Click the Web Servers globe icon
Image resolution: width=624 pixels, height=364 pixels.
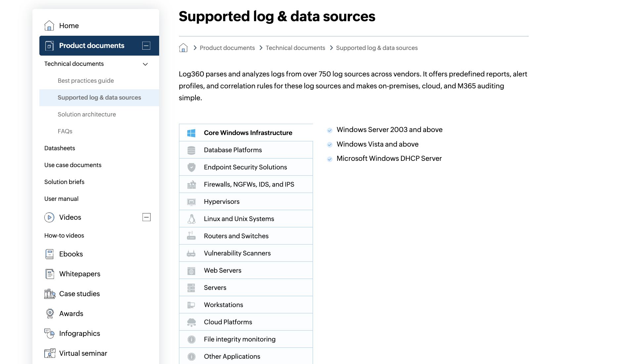coord(191,271)
